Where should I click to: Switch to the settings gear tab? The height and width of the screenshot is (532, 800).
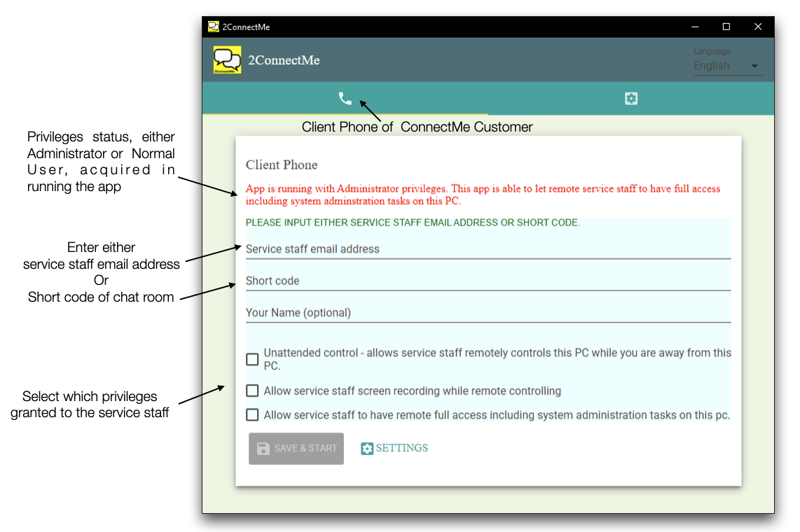631,98
